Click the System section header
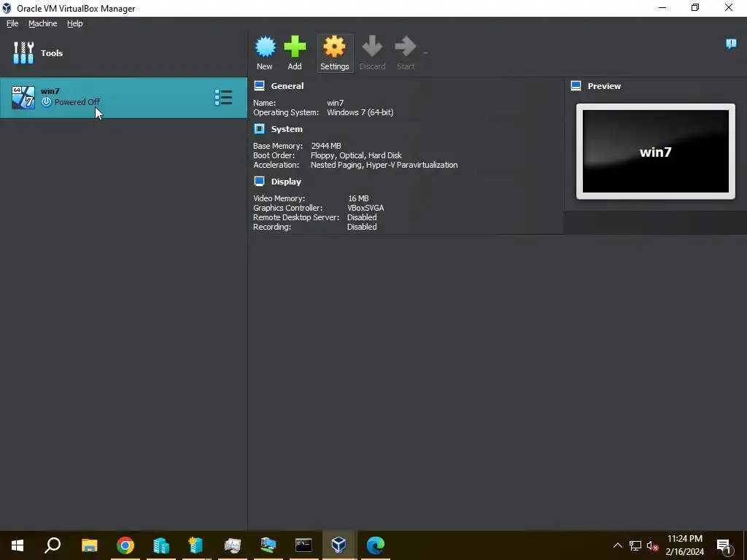747x560 pixels. pos(287,129)
